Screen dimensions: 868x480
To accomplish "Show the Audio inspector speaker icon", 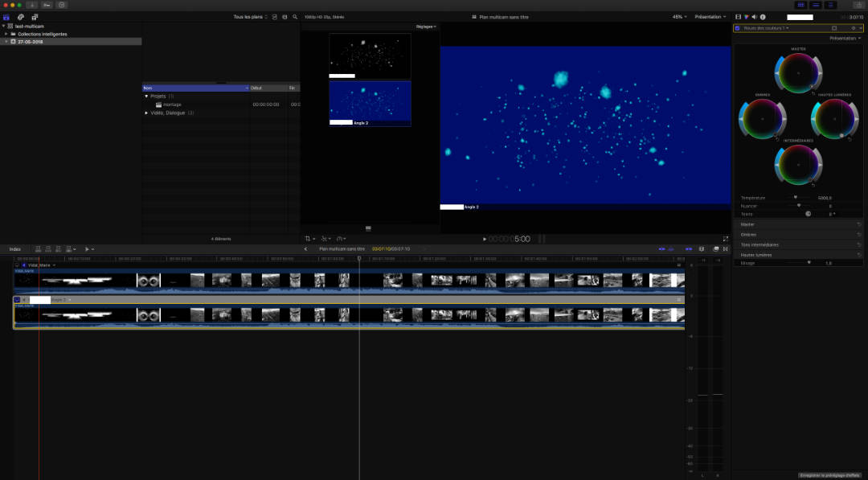I will point(755,17).
